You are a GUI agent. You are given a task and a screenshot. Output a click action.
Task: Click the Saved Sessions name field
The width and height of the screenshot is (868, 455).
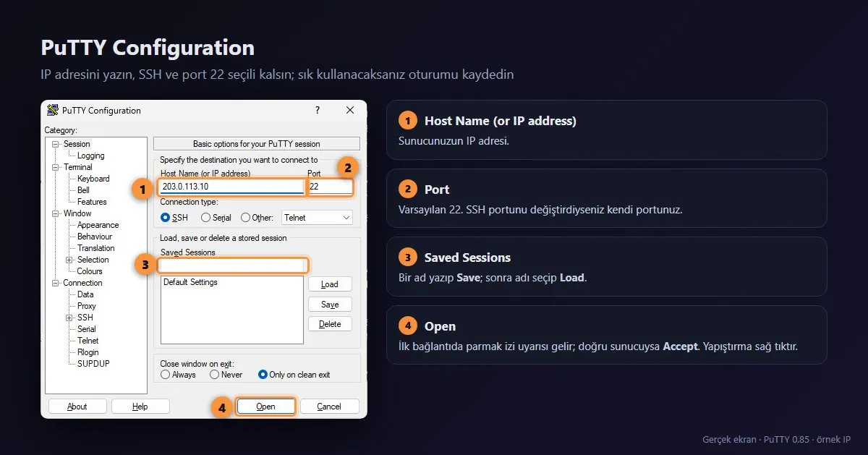coord(232,265)
